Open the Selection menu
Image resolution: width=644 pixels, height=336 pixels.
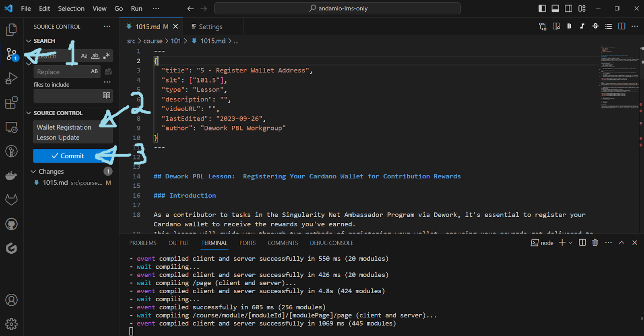point(71,8)
